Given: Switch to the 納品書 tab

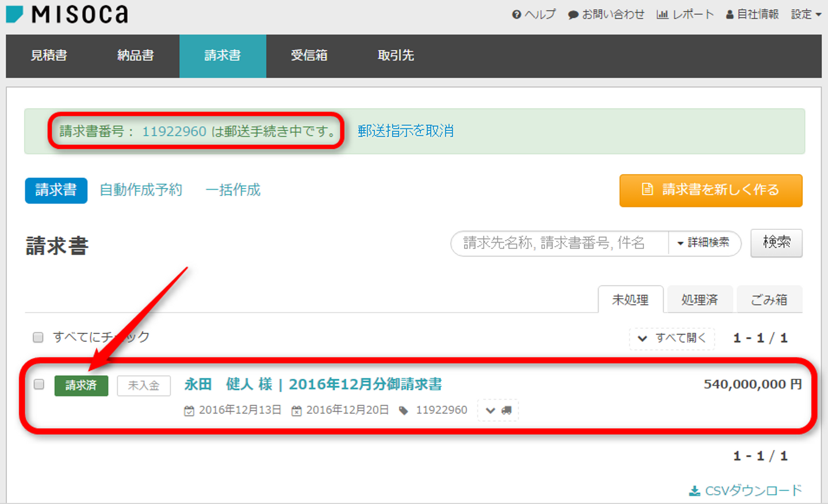Looking at the screenshot, I should 136,56.
